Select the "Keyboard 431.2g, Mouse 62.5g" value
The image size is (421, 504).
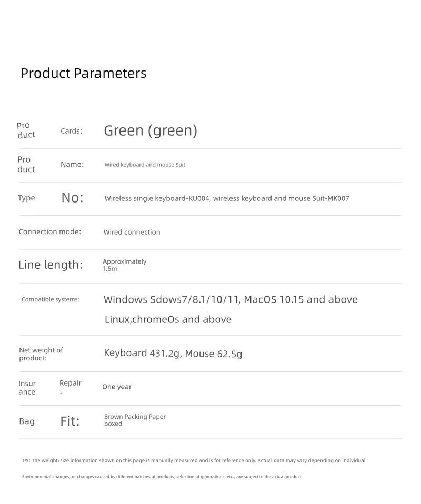(173, 354)
